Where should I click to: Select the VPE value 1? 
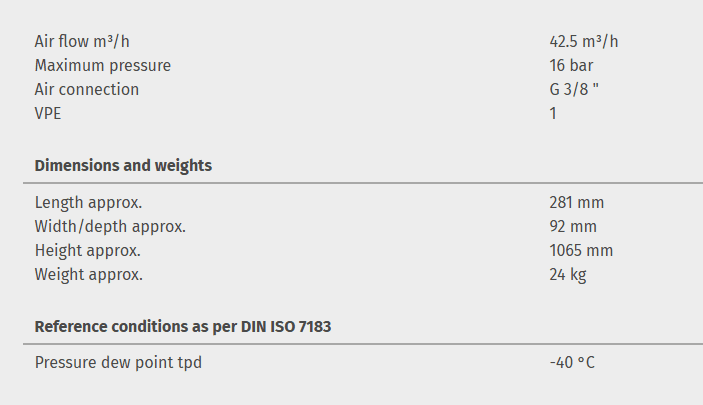[x=553, y=113]
